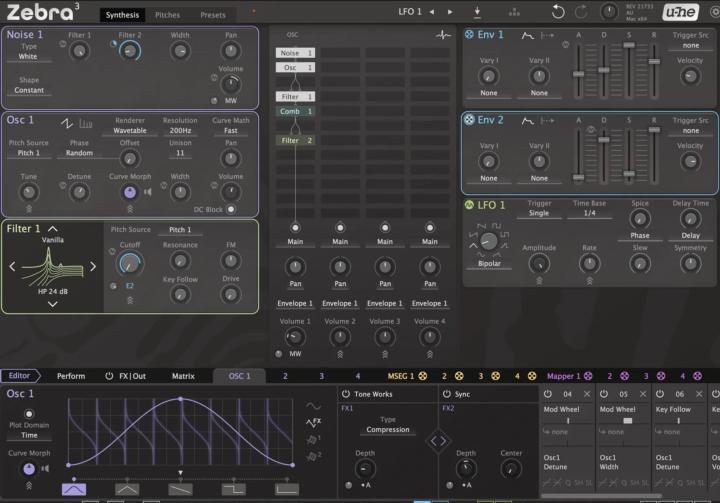Click Osc 1 sawtooth waveform icon
Screen dimensions: 720x503
tap(67, 123)
